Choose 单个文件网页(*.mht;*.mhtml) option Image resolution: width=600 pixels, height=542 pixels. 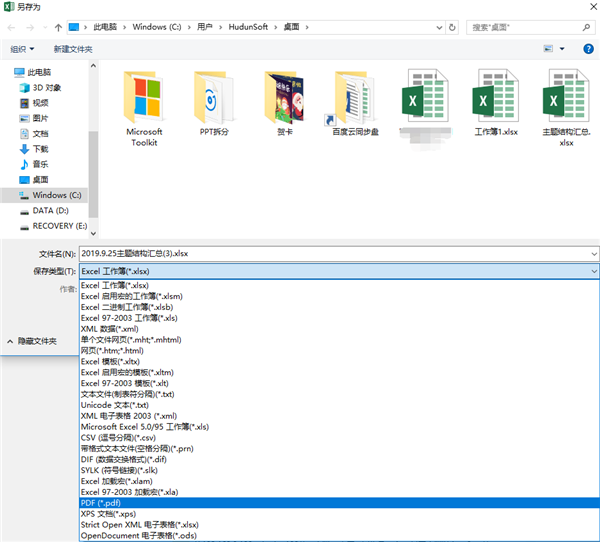[339, 340]
